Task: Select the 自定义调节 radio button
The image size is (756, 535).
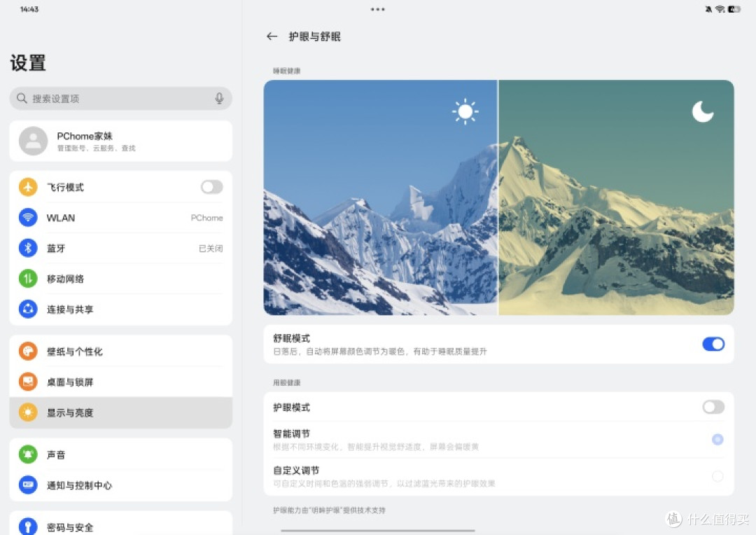Action: click(717, 476)
